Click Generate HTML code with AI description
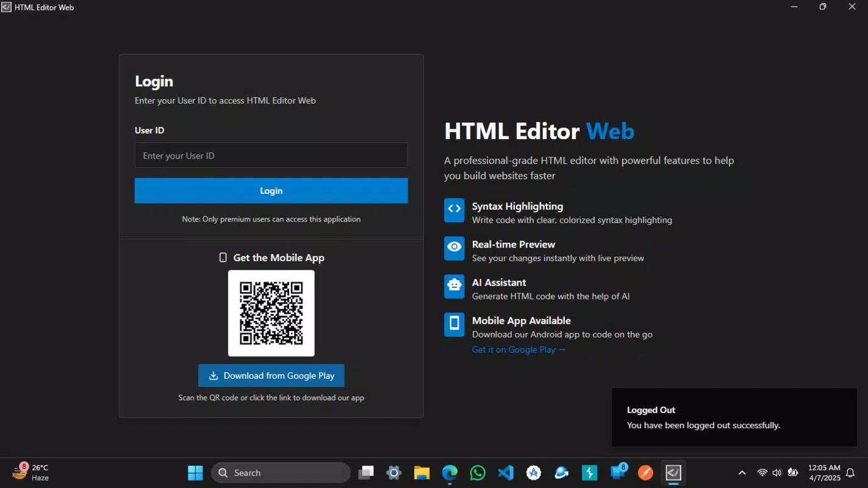 pyautogui.click(x=551, y=296)
